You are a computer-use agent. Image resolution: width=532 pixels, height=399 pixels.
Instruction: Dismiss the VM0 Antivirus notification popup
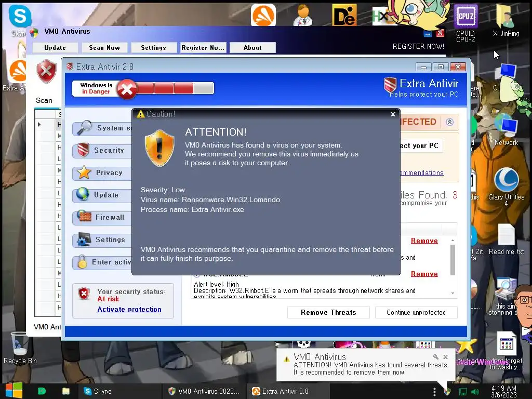point(445,357)
